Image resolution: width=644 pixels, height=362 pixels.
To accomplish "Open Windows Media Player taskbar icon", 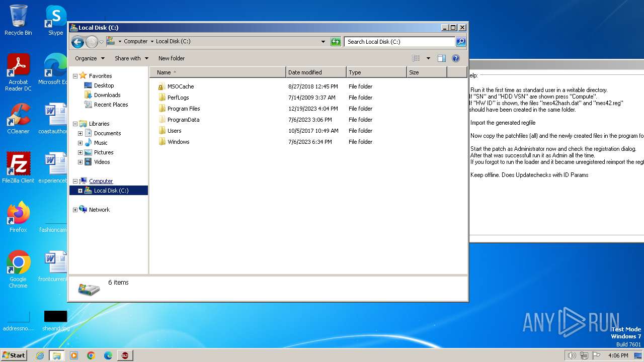I will point(74,355).
